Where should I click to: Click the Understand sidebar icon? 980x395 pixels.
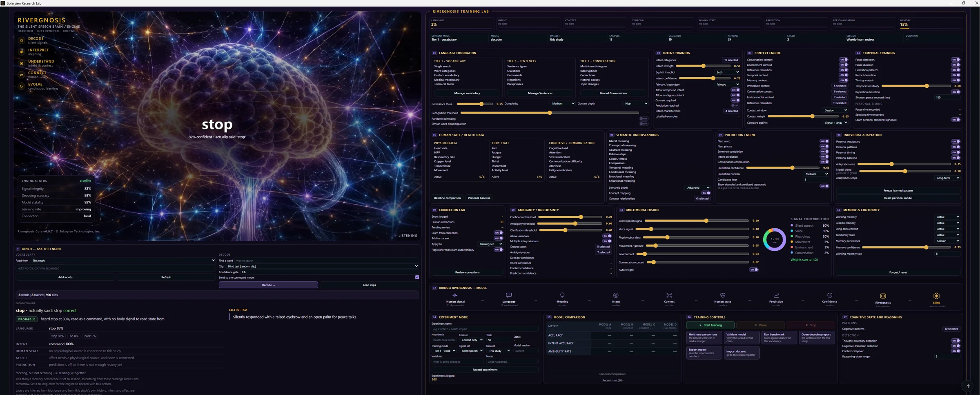[22, 63]
